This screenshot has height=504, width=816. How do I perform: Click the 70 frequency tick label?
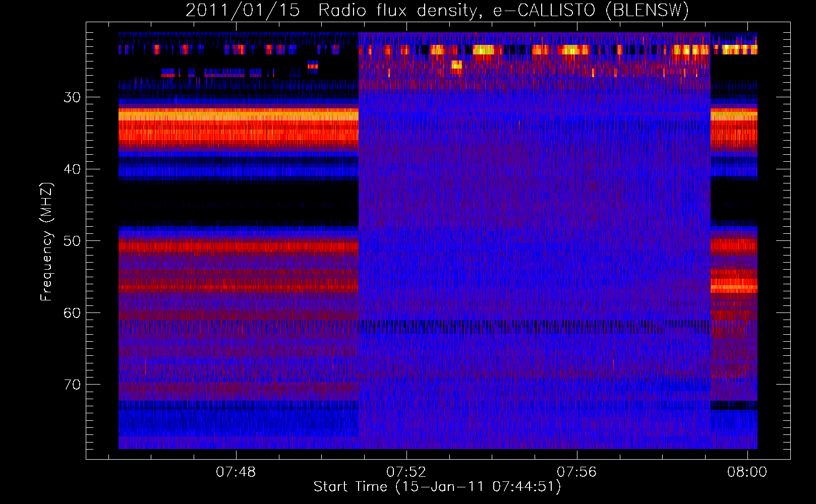click(72, 385)
